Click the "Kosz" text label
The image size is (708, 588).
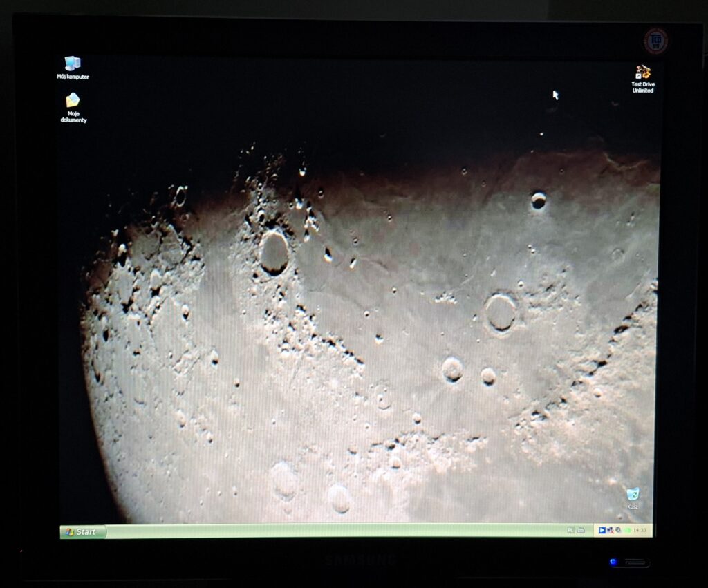[632, 506]
